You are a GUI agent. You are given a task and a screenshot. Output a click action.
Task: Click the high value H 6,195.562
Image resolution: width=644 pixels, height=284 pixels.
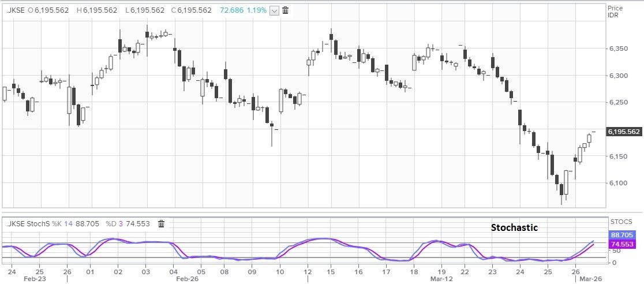coord(97,11)
